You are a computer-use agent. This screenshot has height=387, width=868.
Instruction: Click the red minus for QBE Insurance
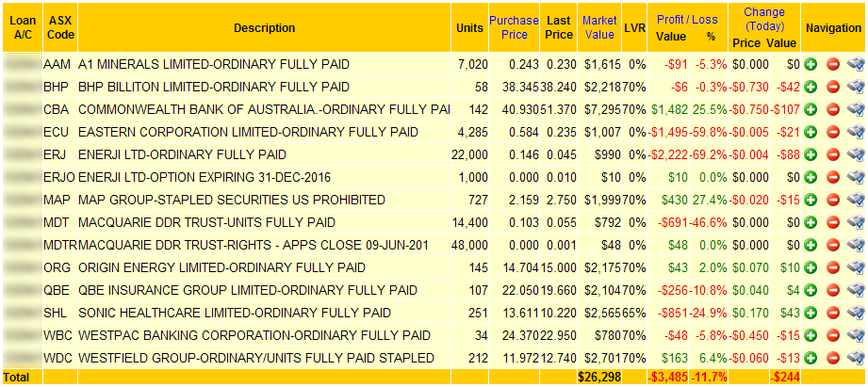pos(833,291)
